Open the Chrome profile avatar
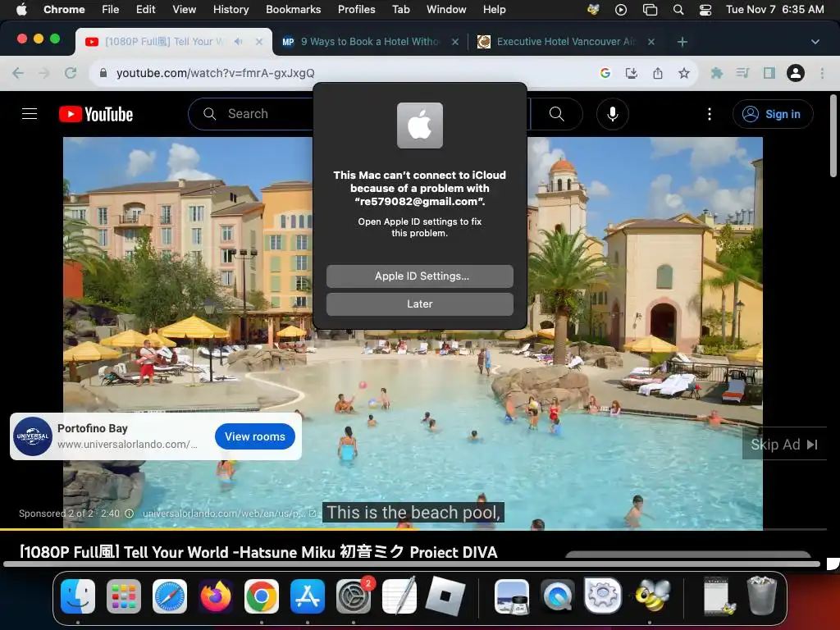Screen dimensions: 840x630 pyautogui.click(x=795, y=73)
